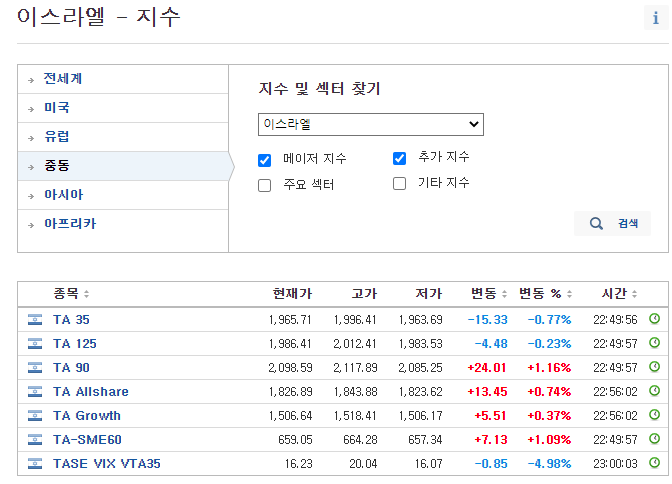672x484 pixels.
Task: Check the 기타 지수 checkbox
Action: [x=400, y=183]
